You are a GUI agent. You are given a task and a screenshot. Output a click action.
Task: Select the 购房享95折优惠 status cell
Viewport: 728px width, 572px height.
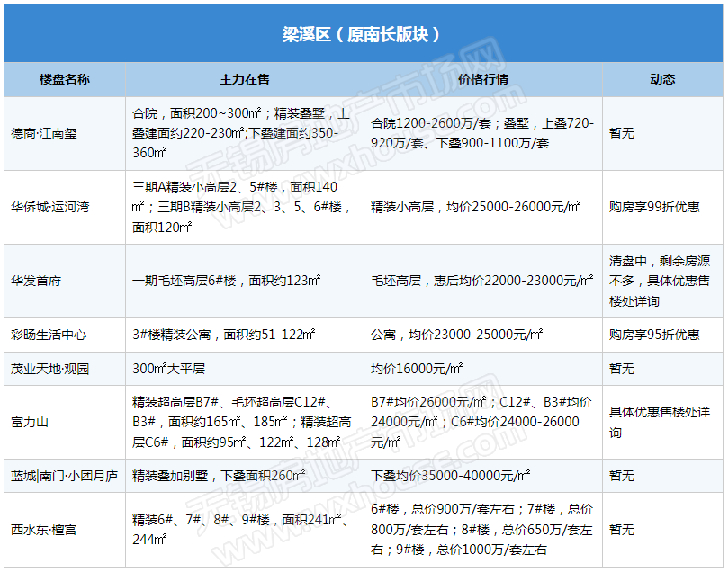654,335
